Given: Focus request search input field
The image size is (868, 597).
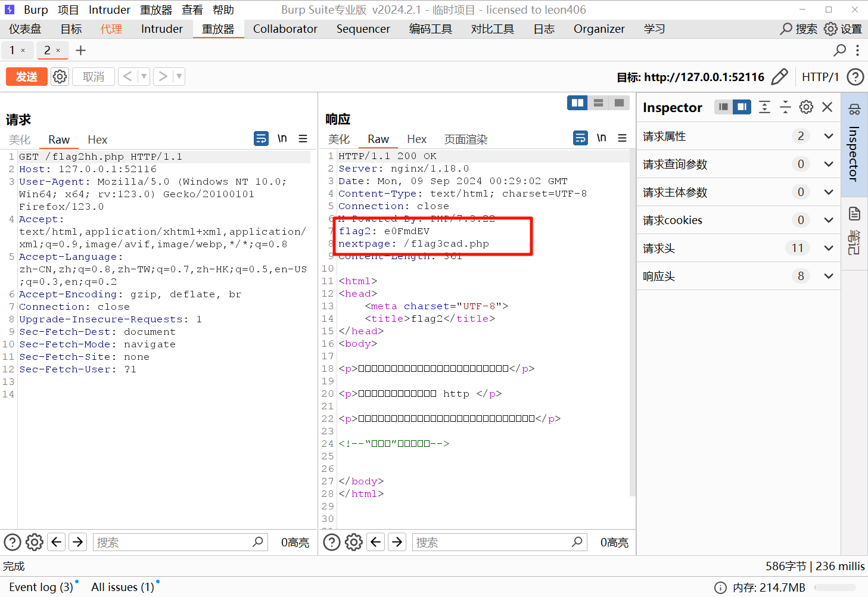Looking at the screenshot, I should 179,542.
